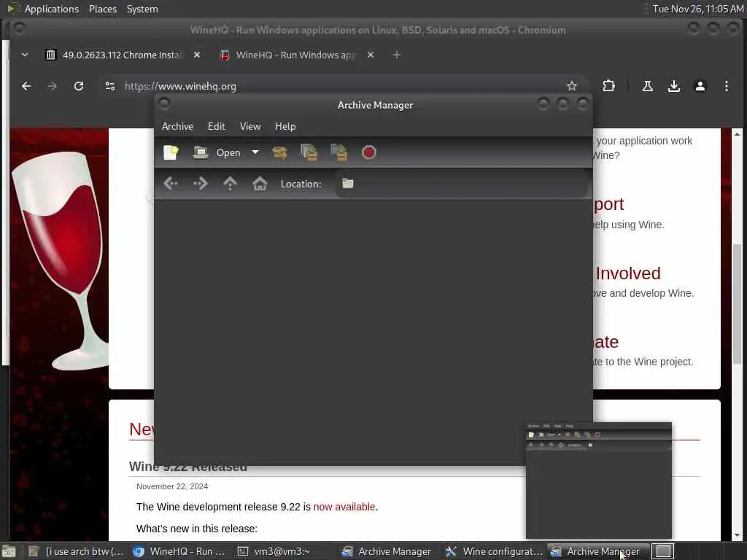Screen dimensions: 747x560
Task: Open the View menu
Action: point(250,126)
